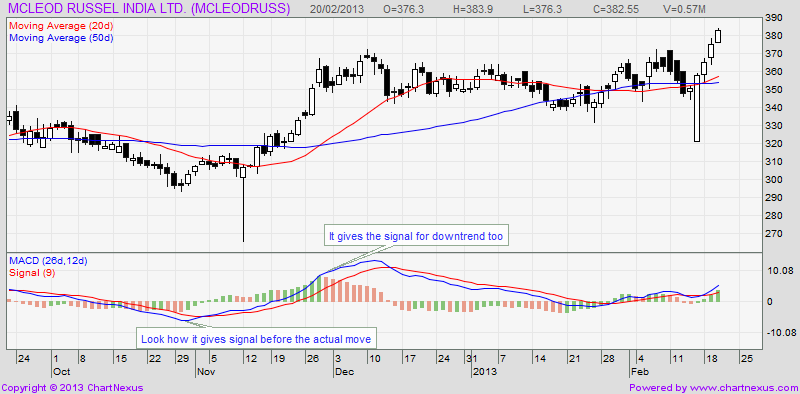Click the 340 price axis label
This screenshot has width=800, height=394.
pyautogui.click(x=774, y=108)
